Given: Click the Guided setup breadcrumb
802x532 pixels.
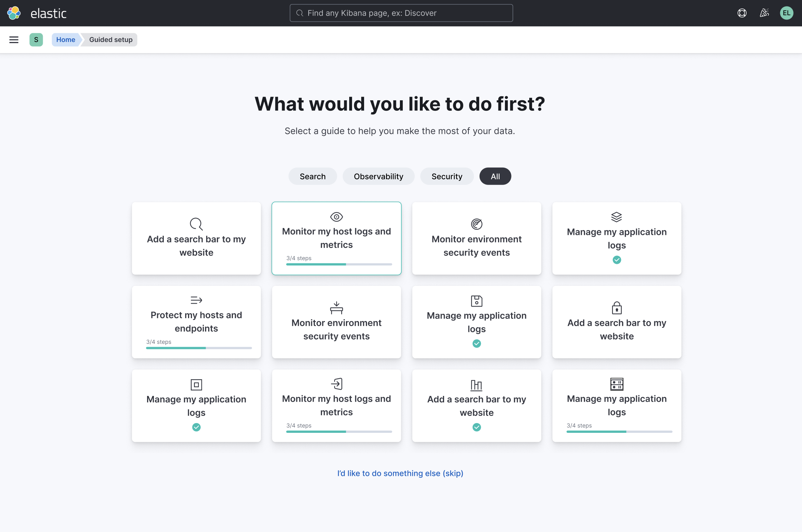Looking at the screenshot, I should (x=111, y=40).
